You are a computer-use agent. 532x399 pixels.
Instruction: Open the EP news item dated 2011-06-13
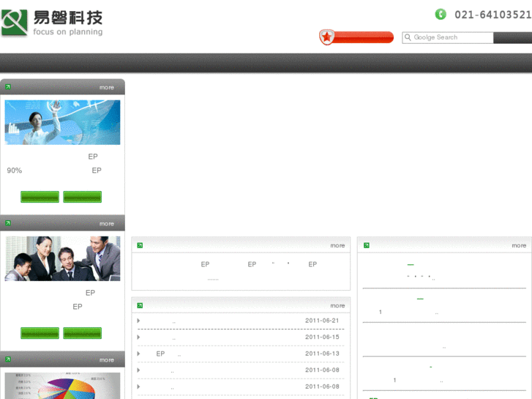(x=241, y=354)
